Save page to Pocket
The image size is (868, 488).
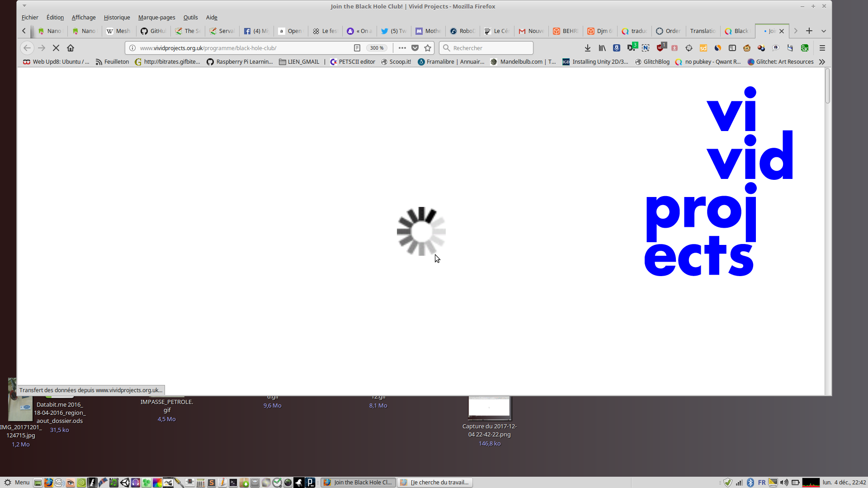coord(415,48)
